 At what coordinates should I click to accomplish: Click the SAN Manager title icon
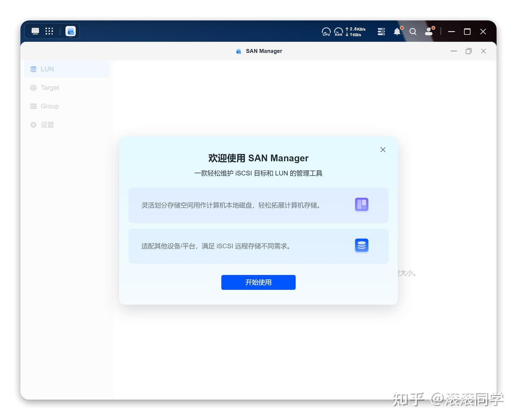[x=239, y=51]
